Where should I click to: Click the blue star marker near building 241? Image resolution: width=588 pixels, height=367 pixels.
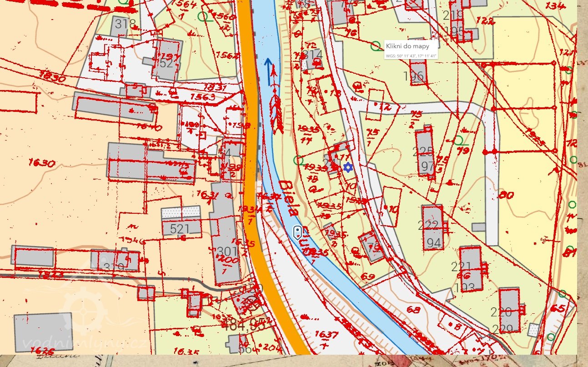coord(348,168)
